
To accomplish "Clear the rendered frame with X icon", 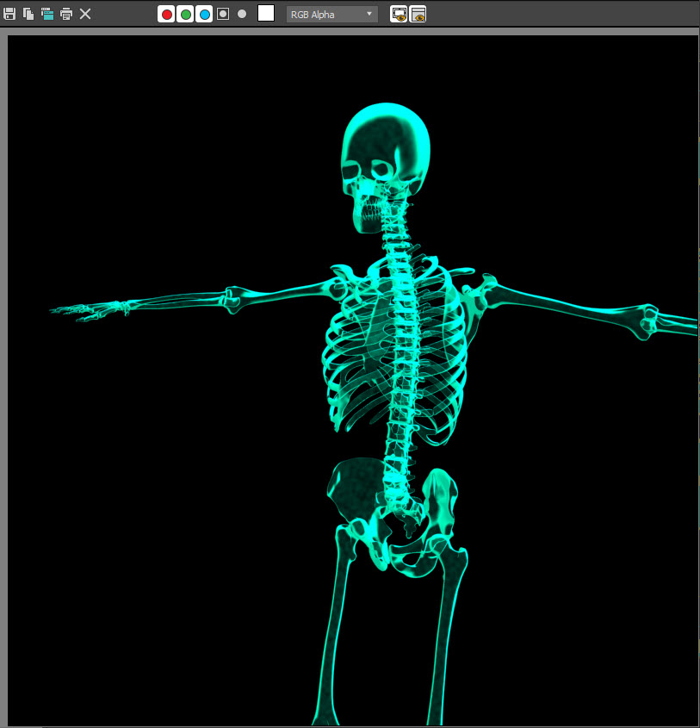I will [85, 14].
